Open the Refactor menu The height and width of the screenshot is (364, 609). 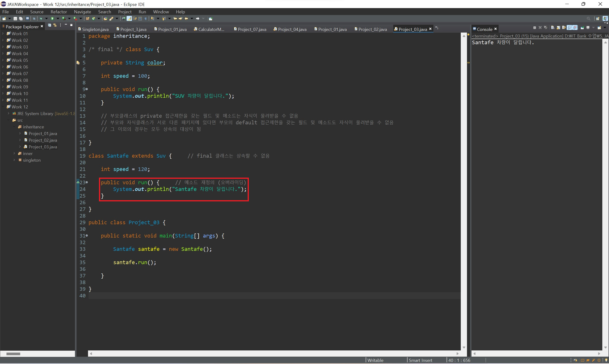click(x=58, y=12)
